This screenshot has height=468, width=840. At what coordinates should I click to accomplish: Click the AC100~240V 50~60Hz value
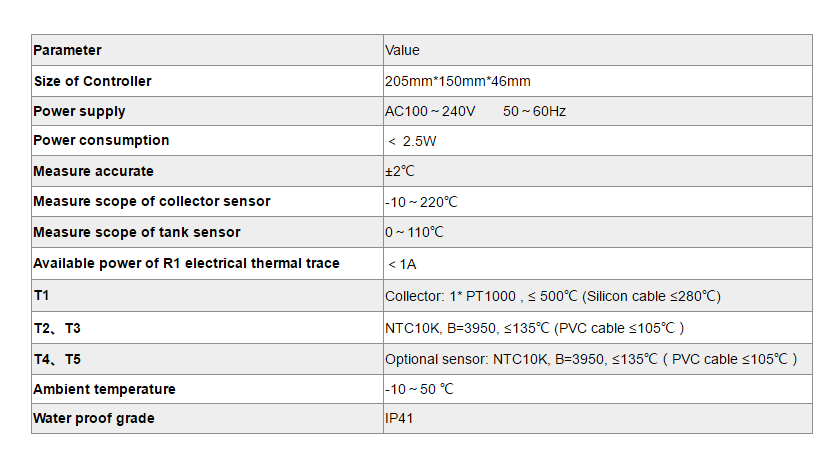475,111
